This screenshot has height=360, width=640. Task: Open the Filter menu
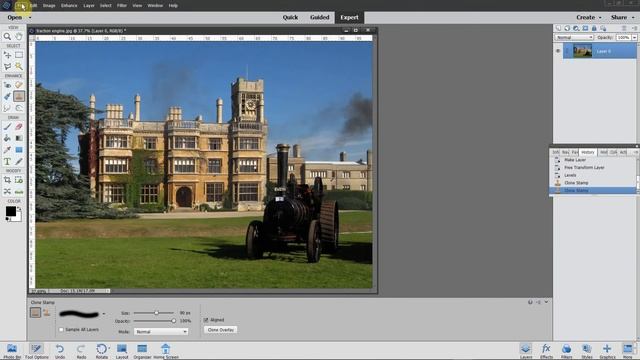[x=122, y=6]
